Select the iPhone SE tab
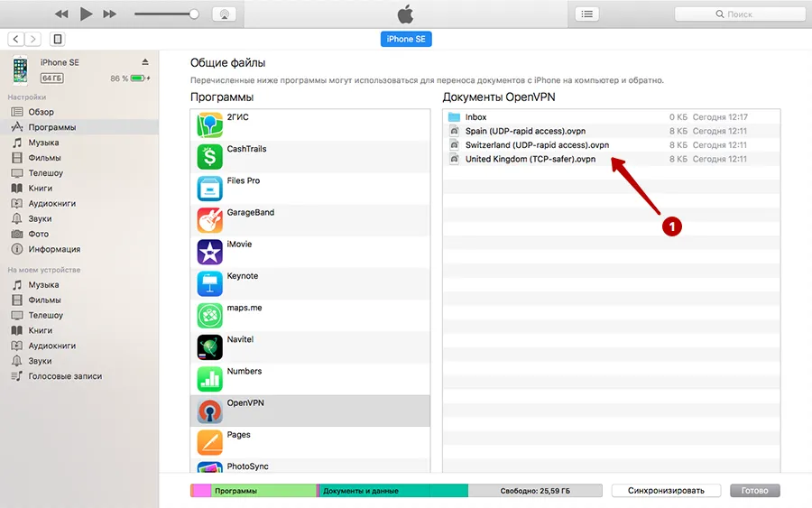The width and height of the screenshot is (812, 508). pos(406,39)
